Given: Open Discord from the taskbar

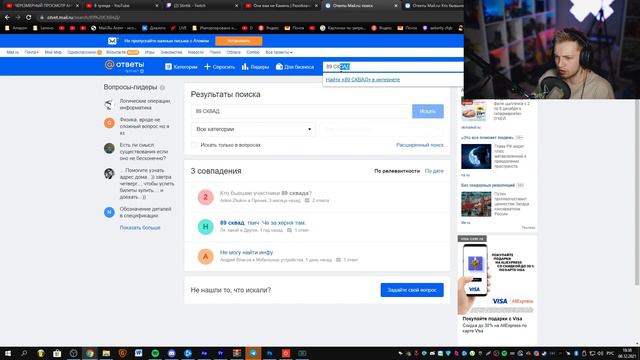Looking at the screenshot, I should [171, 353].
